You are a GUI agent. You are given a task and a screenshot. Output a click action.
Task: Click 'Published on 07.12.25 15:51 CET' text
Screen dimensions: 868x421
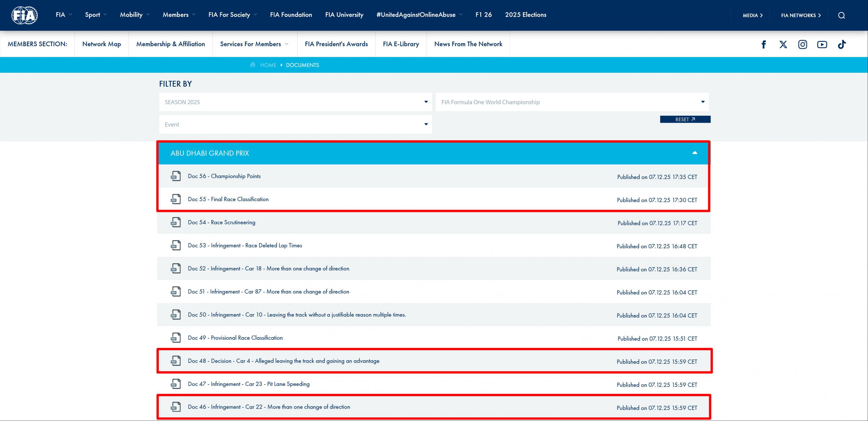click(x=657, y=338)
